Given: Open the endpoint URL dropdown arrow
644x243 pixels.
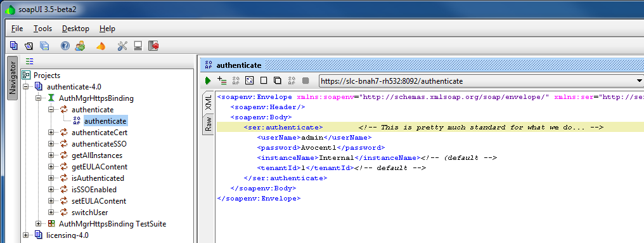Looking at the screenshot, I should tap(639, 81).
